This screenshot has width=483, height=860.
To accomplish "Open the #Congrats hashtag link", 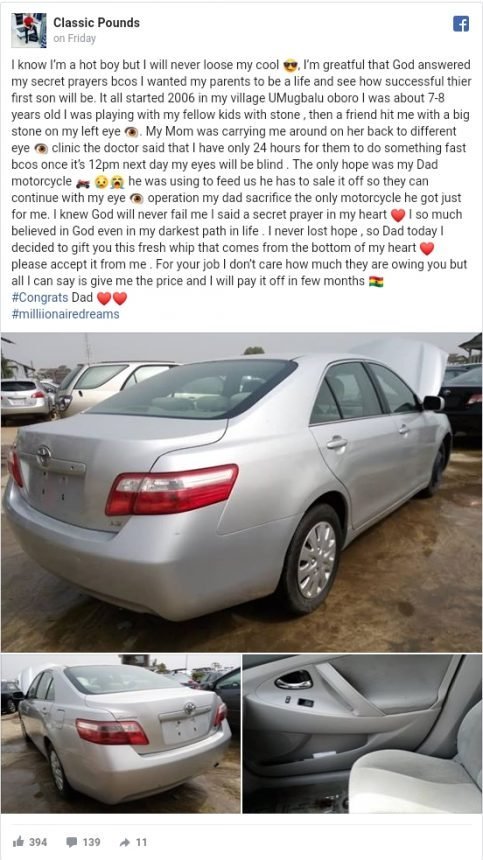I will 39,298.
